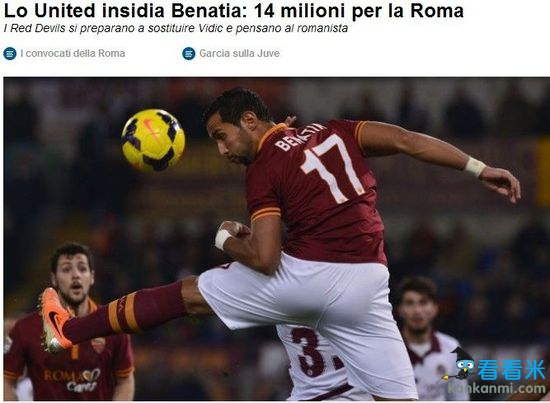This screenshot has width=550, height=403.
Task: Click the "BENATIA" name on the shirt back
Action: click(x=299, y=136)
